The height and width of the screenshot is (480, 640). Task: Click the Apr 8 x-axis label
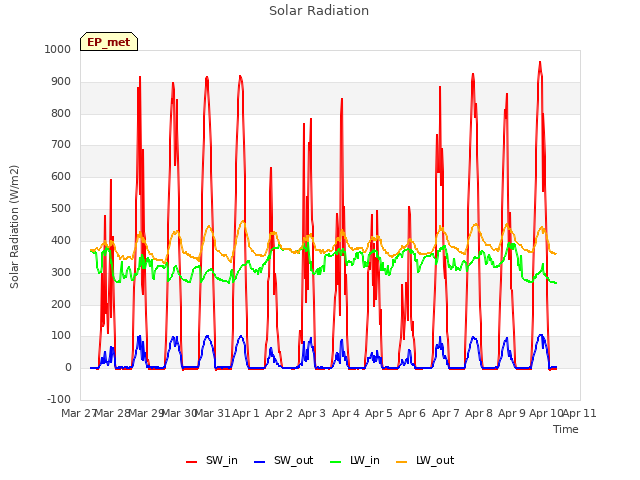click(x=479, y=413)
